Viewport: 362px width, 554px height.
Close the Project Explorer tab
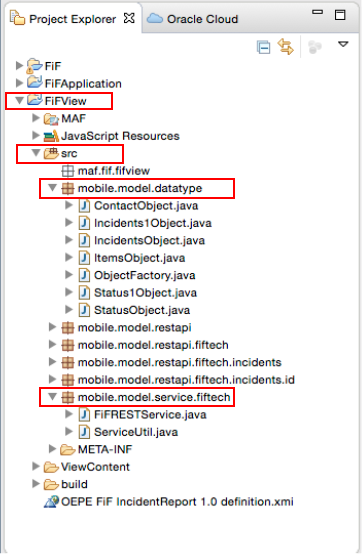pos(129,18)
